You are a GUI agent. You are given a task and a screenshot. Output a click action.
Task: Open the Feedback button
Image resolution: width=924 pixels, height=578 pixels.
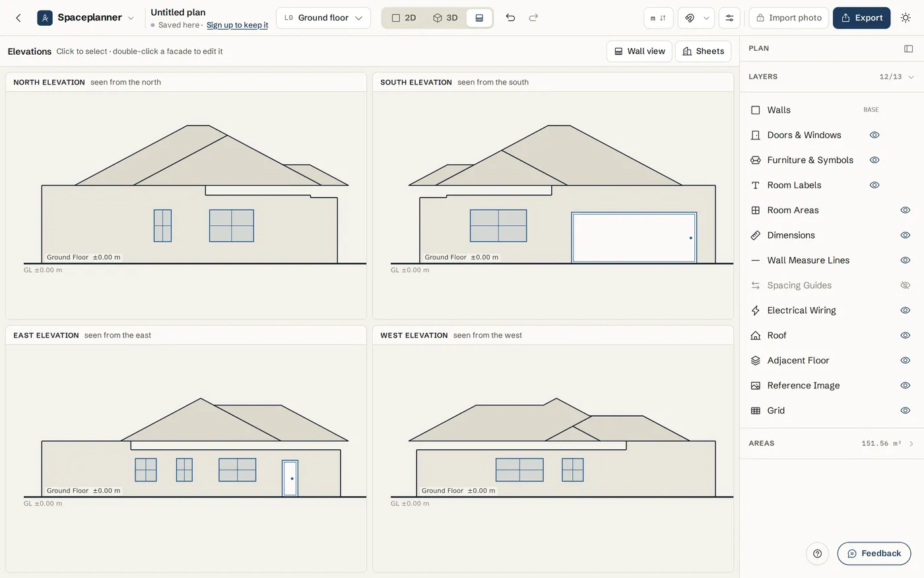click(x=874, y=554)
